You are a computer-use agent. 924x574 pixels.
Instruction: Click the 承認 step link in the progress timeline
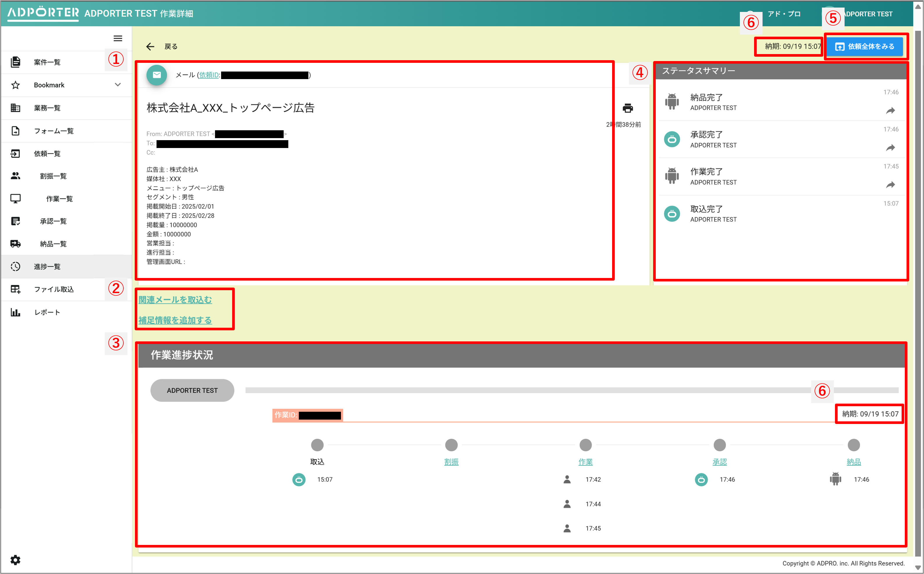(719, 462)
